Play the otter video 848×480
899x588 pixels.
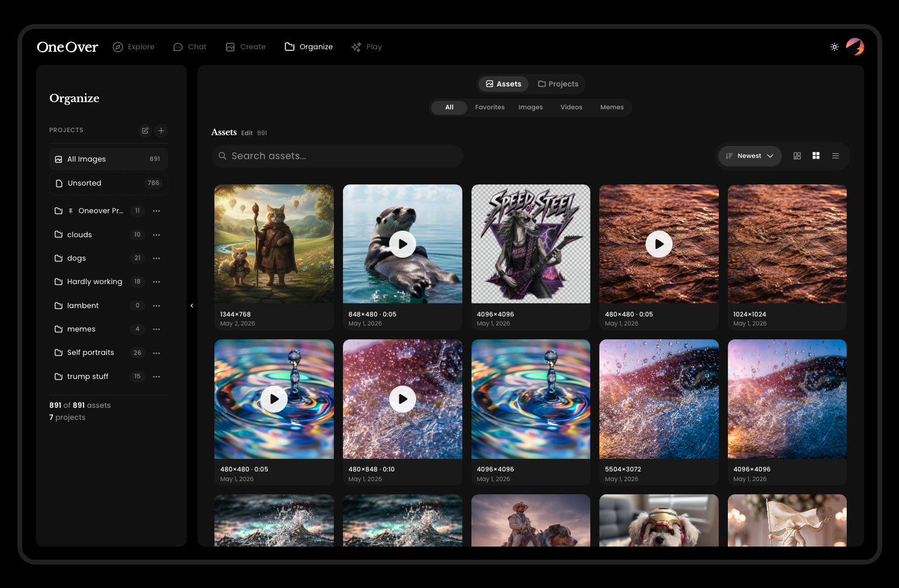(402, 244)
